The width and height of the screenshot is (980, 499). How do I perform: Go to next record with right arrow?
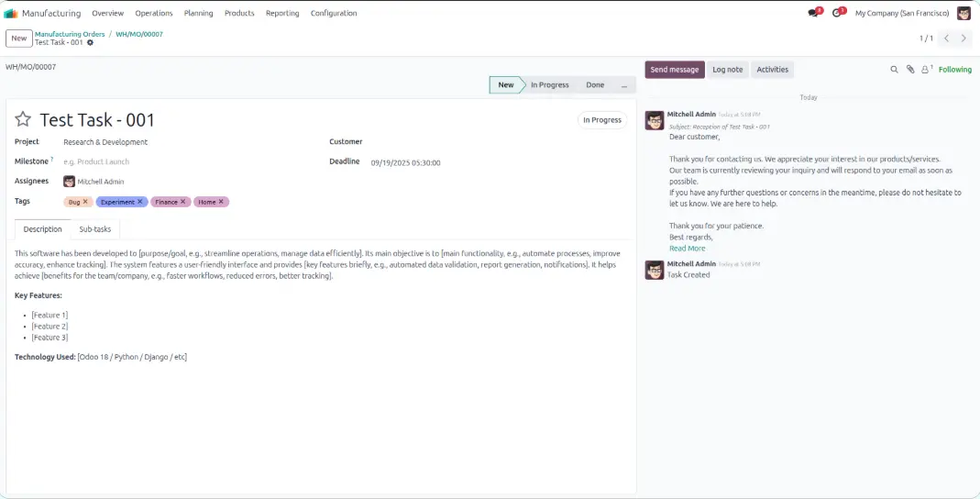[x=963, y=39]
